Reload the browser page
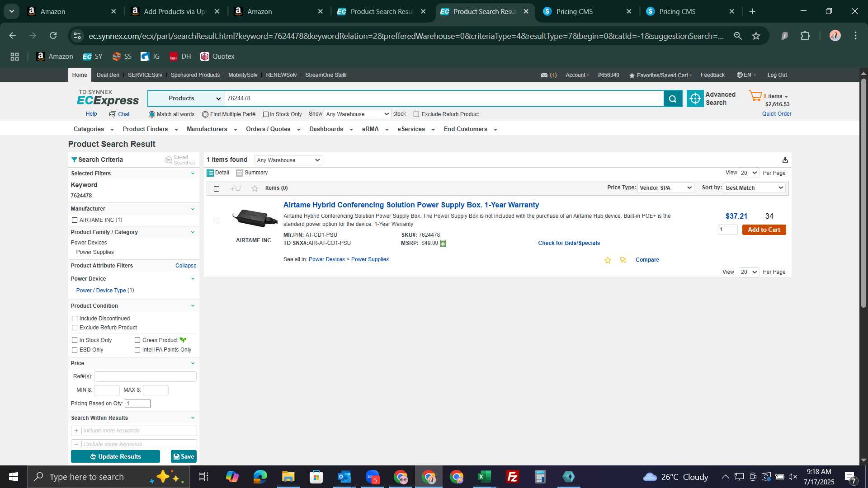The height and width of the screenshot is (488, 868). point(53,36)
